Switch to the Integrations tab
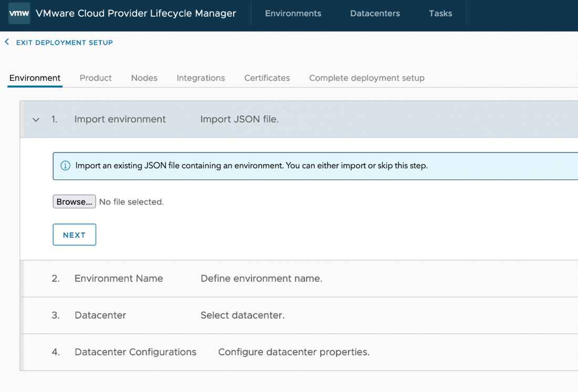This screenshot has width=578, height=392. tap(201, 78)
